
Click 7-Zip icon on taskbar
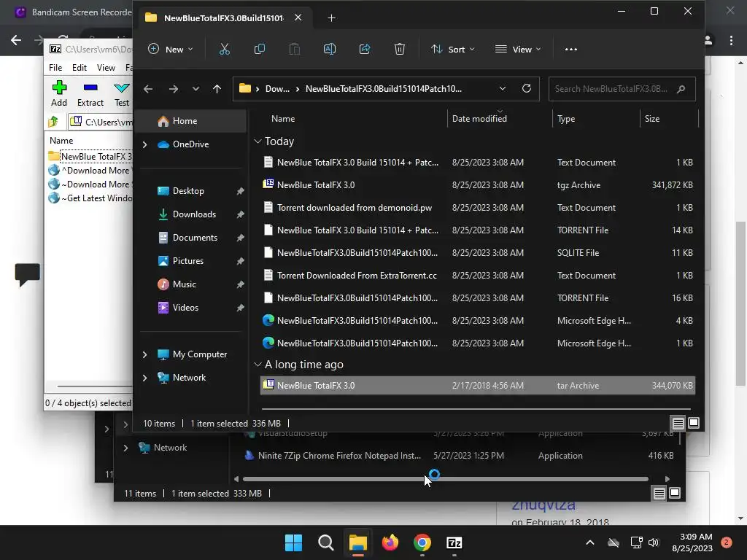454,542
